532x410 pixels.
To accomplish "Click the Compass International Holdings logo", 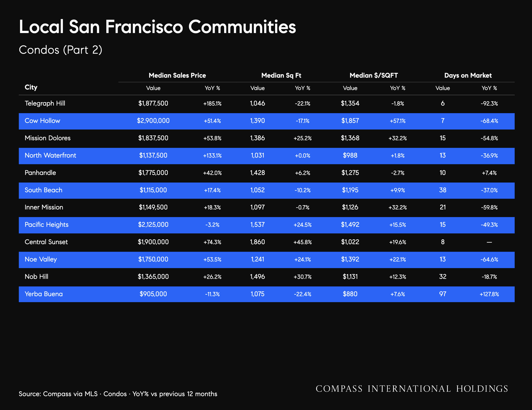I will coord(412,389).
